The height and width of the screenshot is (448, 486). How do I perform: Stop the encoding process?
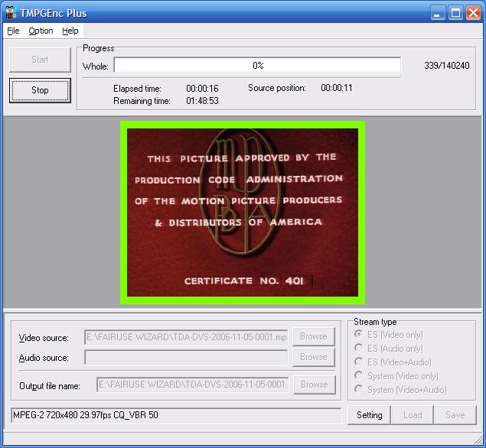pyautogui.click(x=40, y=90)
